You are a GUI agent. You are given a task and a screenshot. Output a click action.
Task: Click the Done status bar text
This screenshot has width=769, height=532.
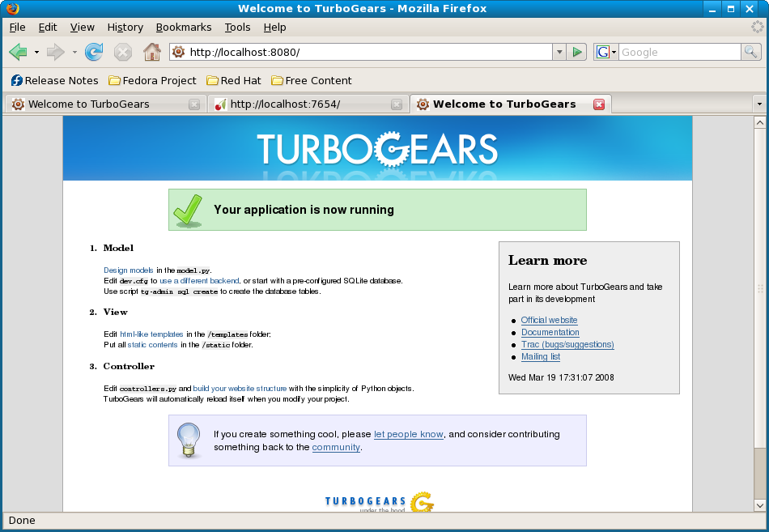point(22,520)
